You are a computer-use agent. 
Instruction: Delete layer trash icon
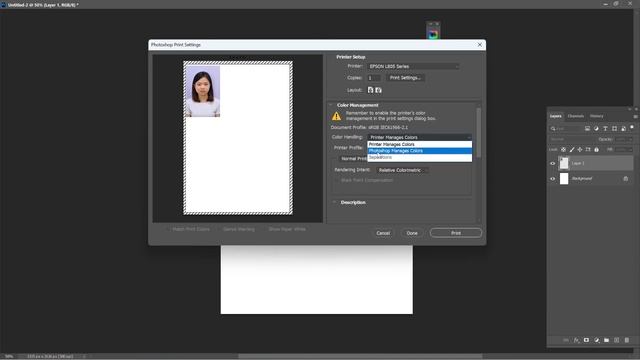pyautogui.click(x=627, y=340)
